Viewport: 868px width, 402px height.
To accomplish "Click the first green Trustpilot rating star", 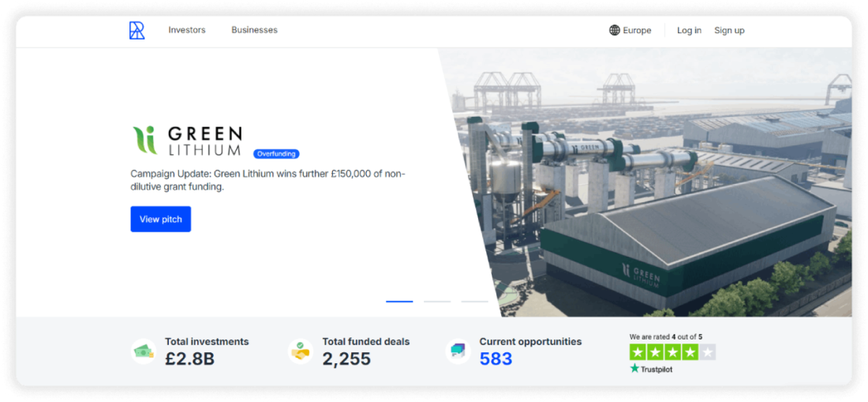I will coord(638,352).
